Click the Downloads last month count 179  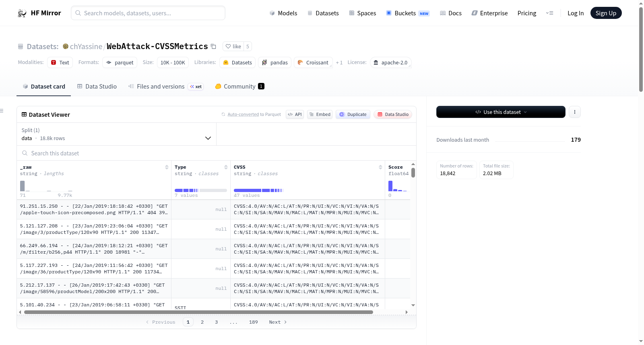(x=576, y=140)
